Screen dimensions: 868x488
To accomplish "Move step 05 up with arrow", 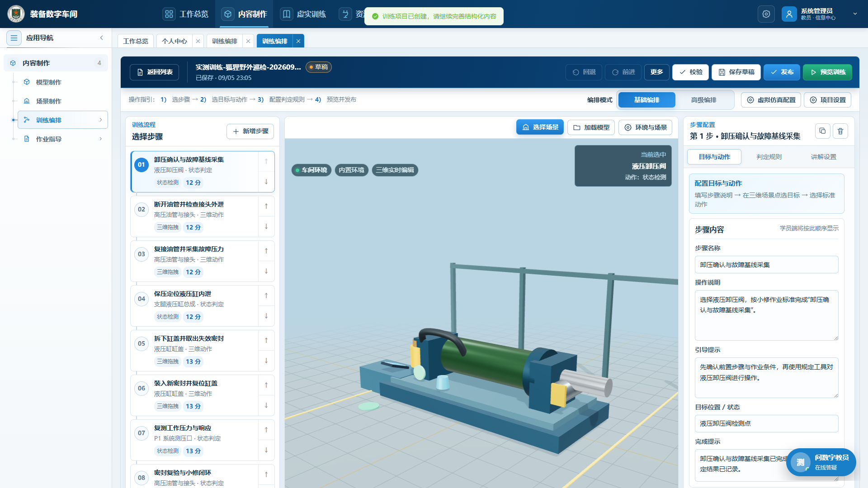I will (266, 340).
